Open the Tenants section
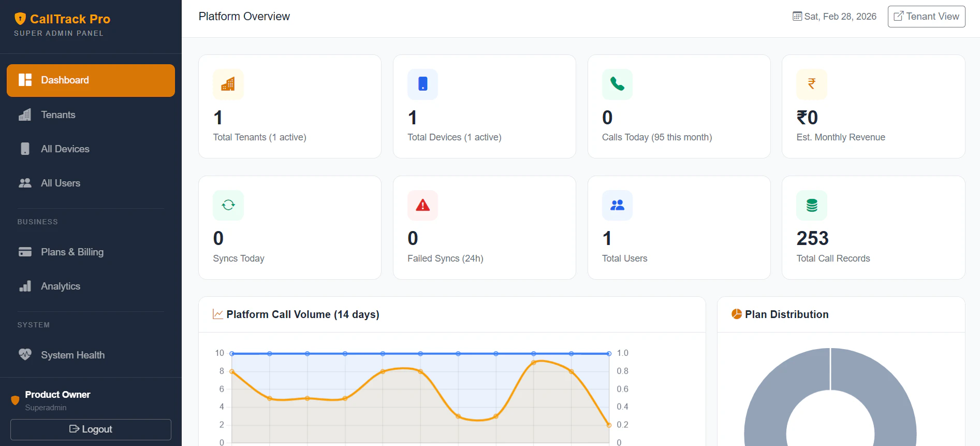The height and width of the screenshot is (446, 980). click(91, 115)
